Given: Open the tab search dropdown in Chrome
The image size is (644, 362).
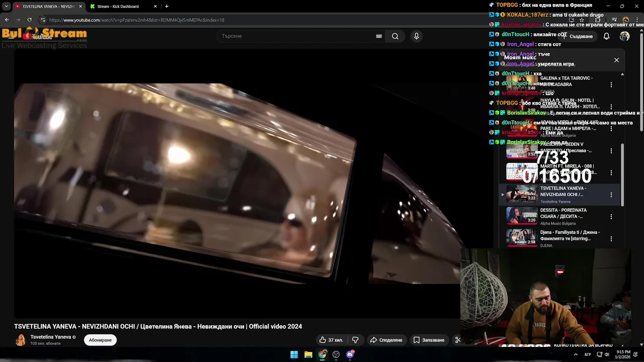Looking at the screenshot, I should point(6,7).
